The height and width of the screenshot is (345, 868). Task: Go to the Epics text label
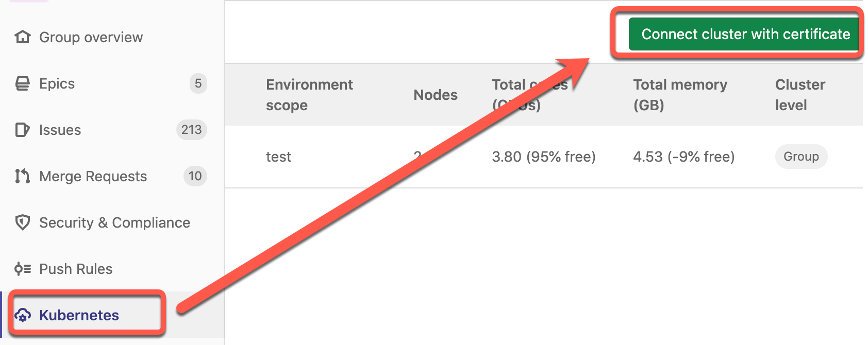[x=57, y=83]
